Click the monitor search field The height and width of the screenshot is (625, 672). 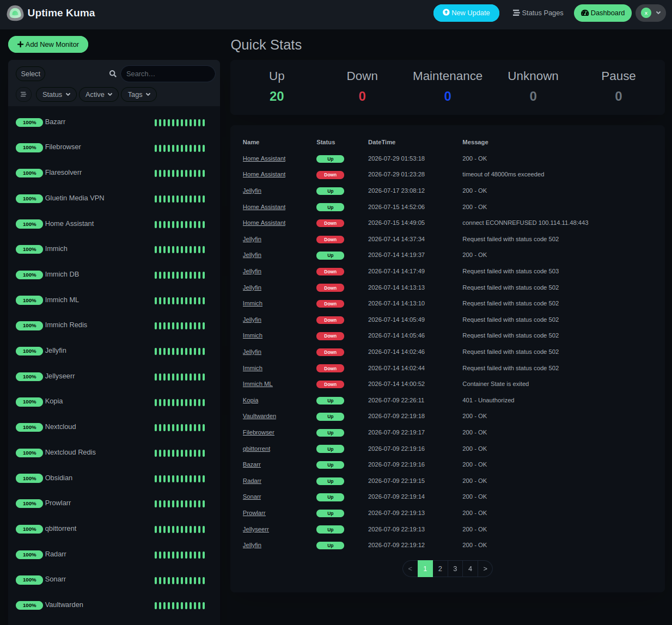point(168,74)
